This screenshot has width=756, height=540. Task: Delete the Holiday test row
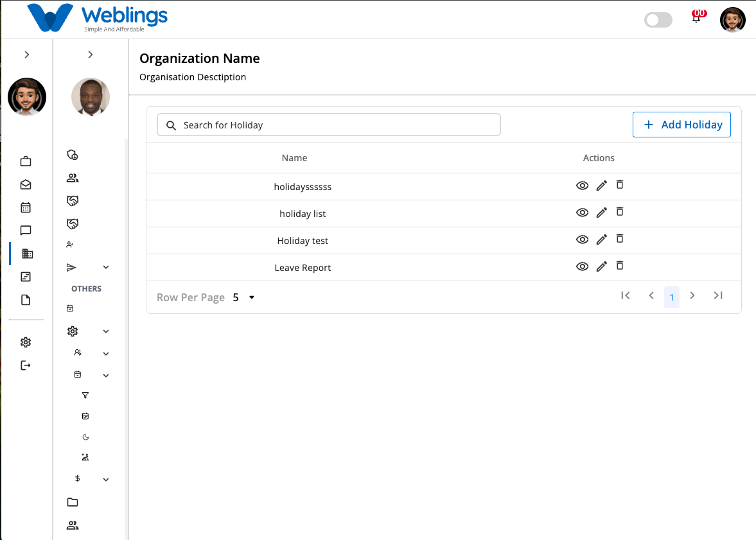[620, 239]
